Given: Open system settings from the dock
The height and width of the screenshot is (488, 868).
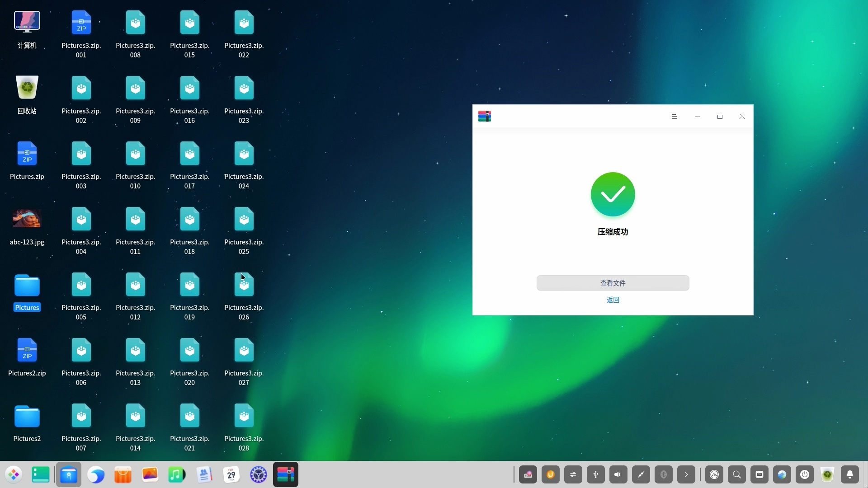Looking at the screenshot, I should (259, 474).
